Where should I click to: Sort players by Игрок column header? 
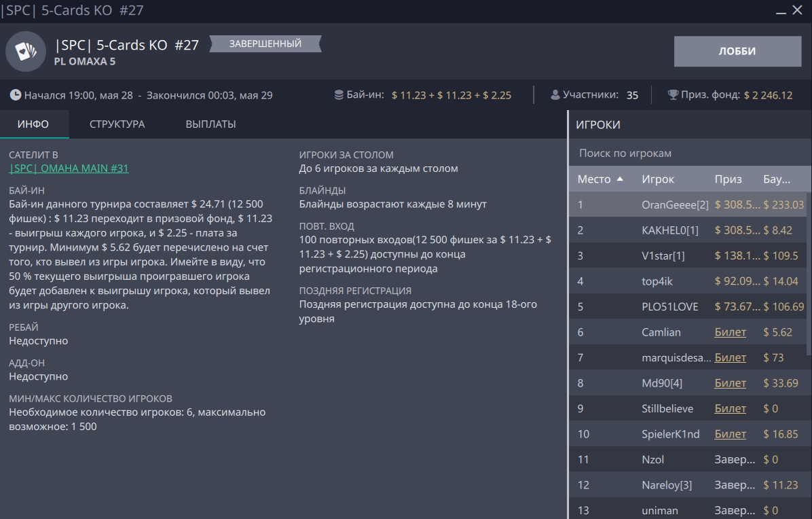tap(658, 179)
